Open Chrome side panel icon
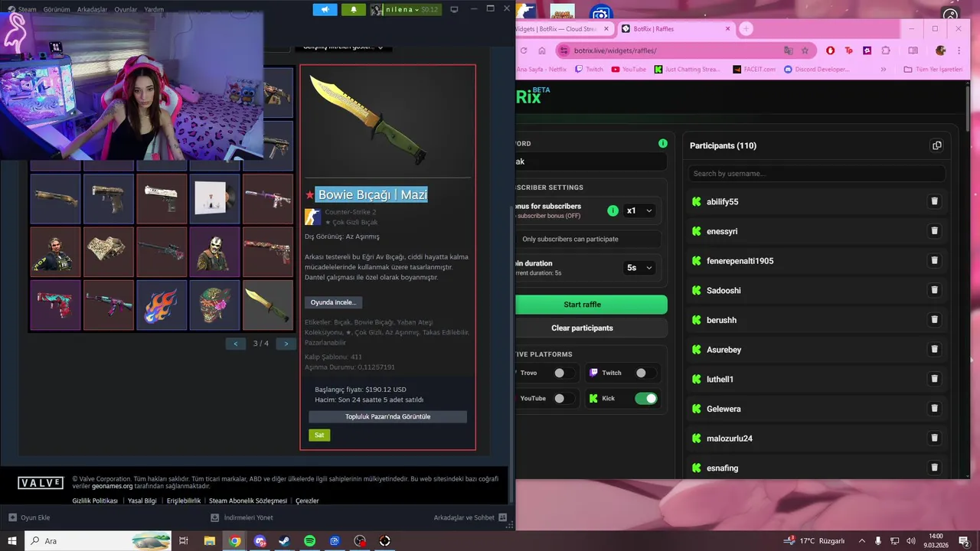 tap(913, 51)
